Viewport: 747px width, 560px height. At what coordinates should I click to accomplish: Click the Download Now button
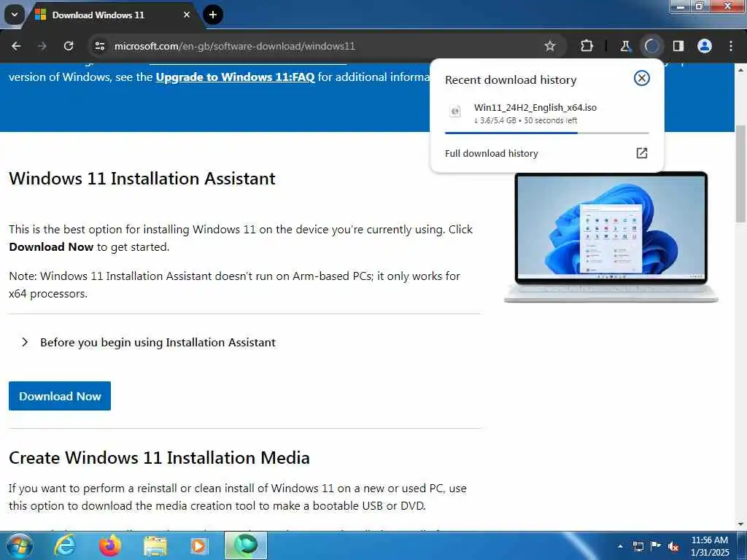click(60, 396)
